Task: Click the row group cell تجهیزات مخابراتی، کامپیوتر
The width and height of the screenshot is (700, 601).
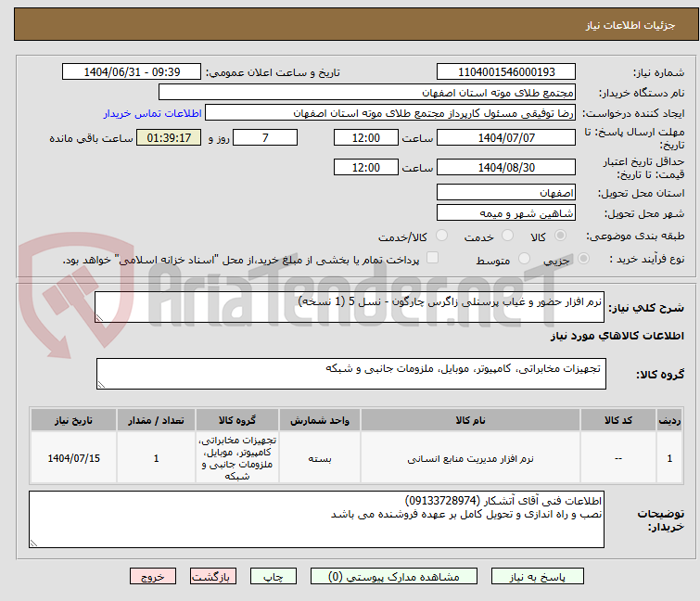Action: (x=237, y=458)
